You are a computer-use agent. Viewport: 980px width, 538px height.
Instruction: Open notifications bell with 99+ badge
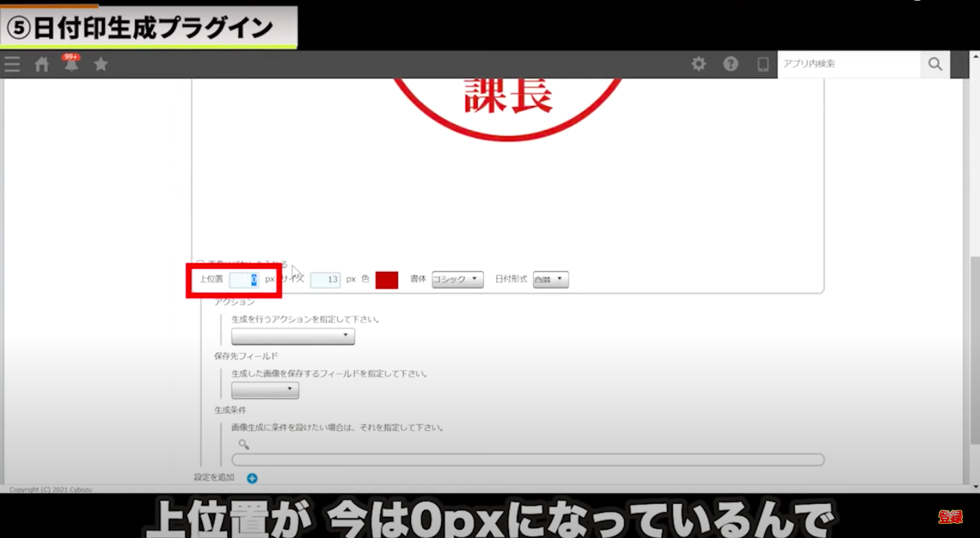tap(71, 65)
